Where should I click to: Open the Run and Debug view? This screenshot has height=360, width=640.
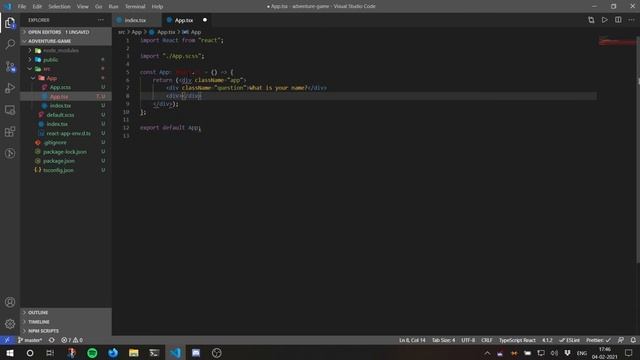pyautogui.click(x=10, y=88)
